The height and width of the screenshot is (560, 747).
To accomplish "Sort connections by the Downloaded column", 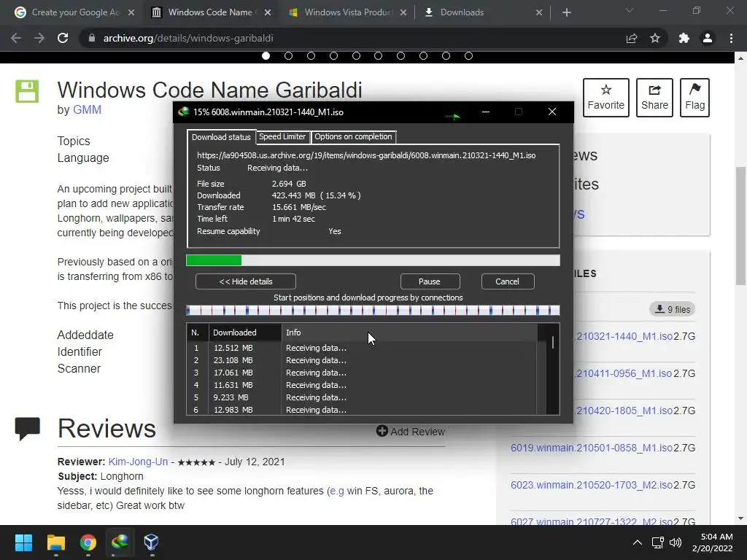I will [x=245, y=332].
